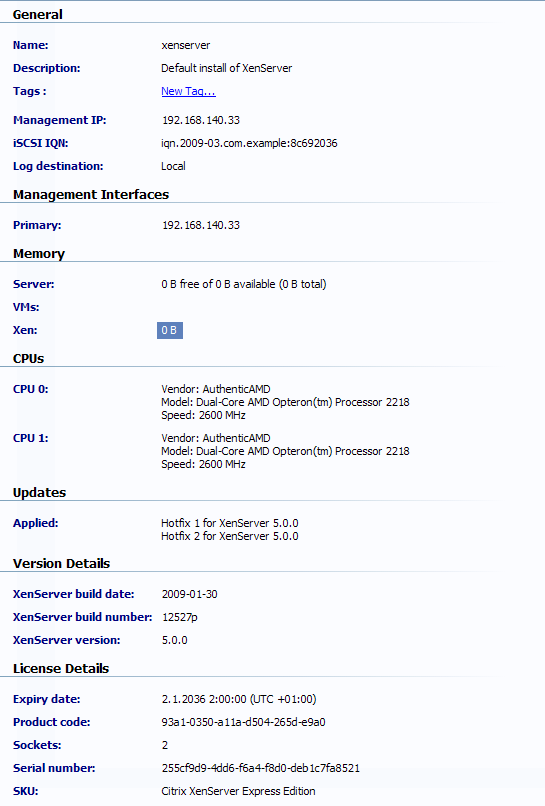Screen dimensions: 545x806
Task: Click the Memory section header
Action: (39, 254)
